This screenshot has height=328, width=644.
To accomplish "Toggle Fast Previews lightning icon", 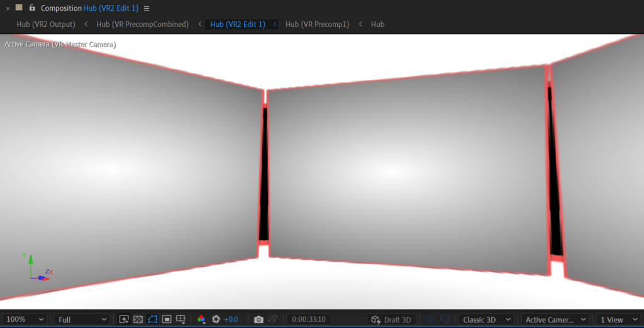I will click(124, 319).
